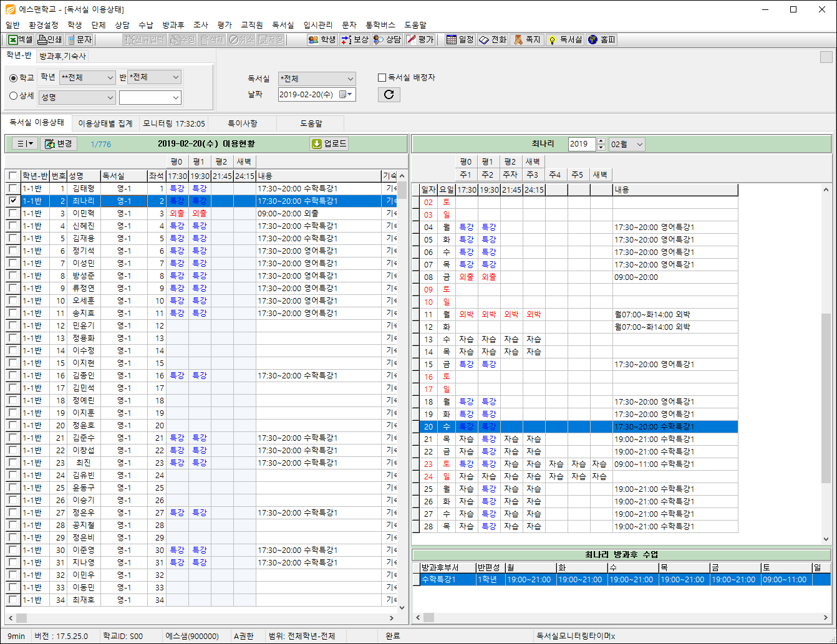Open the 02월 month dropdown
Viewport: 837px width, 644px height.
(627, 144)
